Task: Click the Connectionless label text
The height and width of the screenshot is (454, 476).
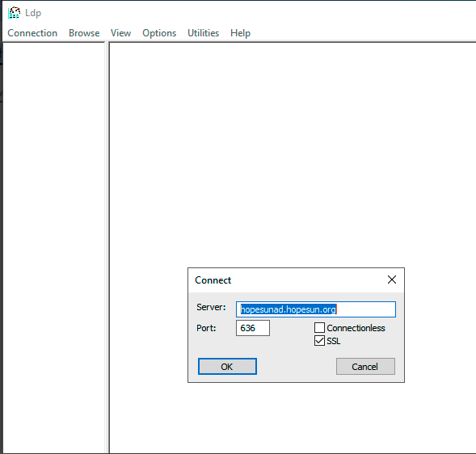Action: click(x=356, y=328)
